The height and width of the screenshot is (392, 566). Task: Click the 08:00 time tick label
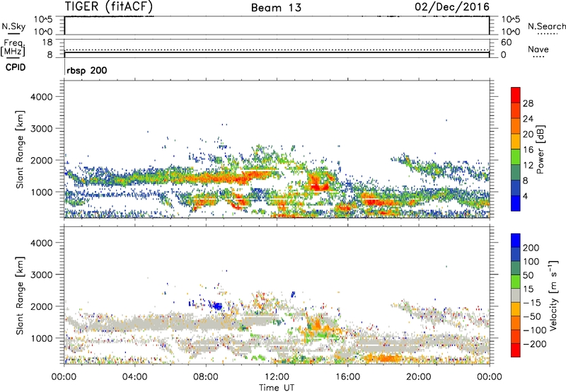click(x=206, y=377)
